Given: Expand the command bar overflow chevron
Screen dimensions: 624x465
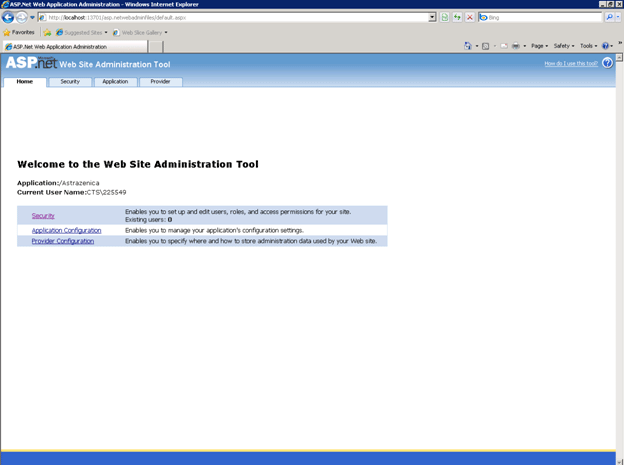Looking at the screenshot, I should [620, 43].
